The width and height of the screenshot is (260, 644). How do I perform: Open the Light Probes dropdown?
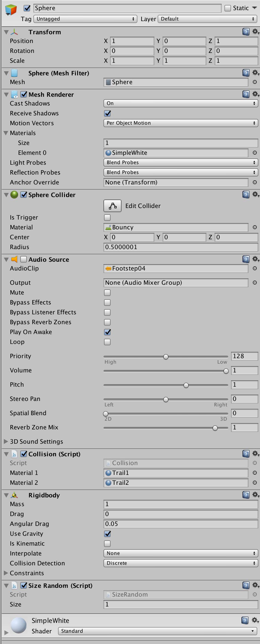click(181, 163)
